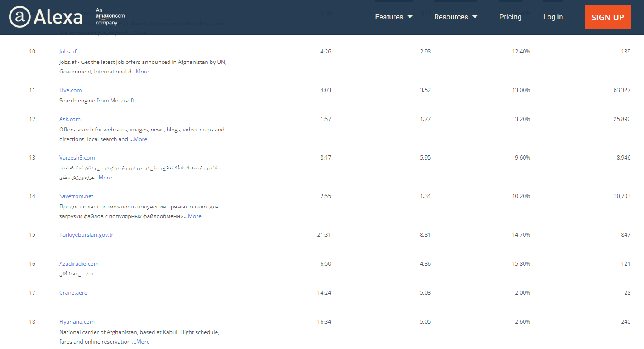Open the Flyariana.com site link
This screenshot has height=349, width=644.
(x=77, y=322)
